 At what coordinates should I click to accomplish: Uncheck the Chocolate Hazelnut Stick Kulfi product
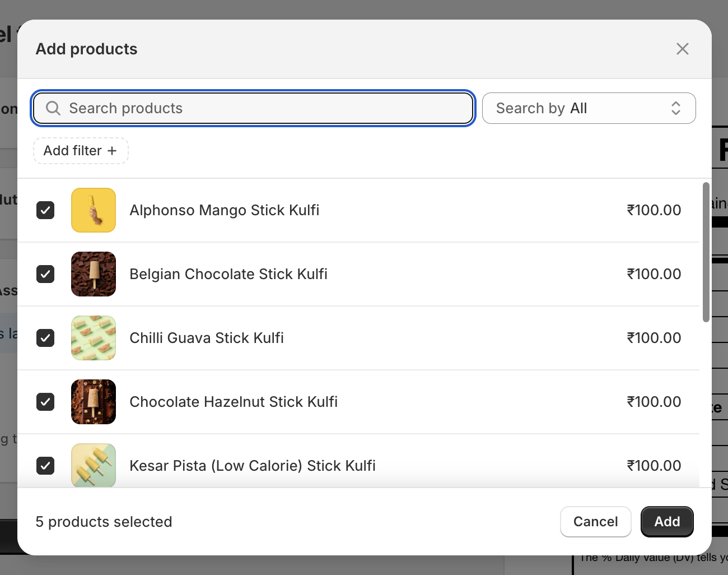(x=45, y=401)
